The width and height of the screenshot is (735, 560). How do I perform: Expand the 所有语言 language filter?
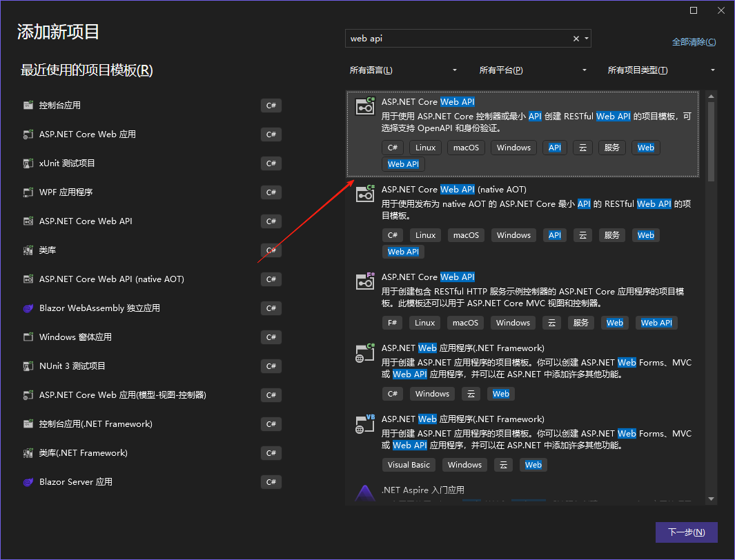(403, 70)
